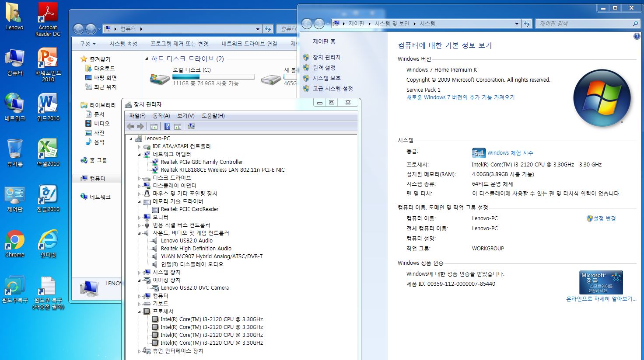Select the 엑셀2010 desktop icon
This screenshot has height=360, width=644.
coord(48,152)
